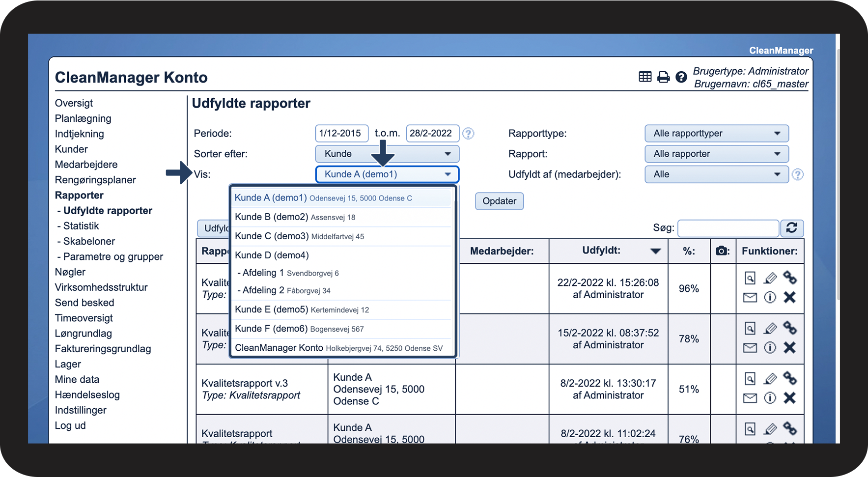Email the 96% report via the envelope icon
The image size is (868, 477).
coord(750,297)
